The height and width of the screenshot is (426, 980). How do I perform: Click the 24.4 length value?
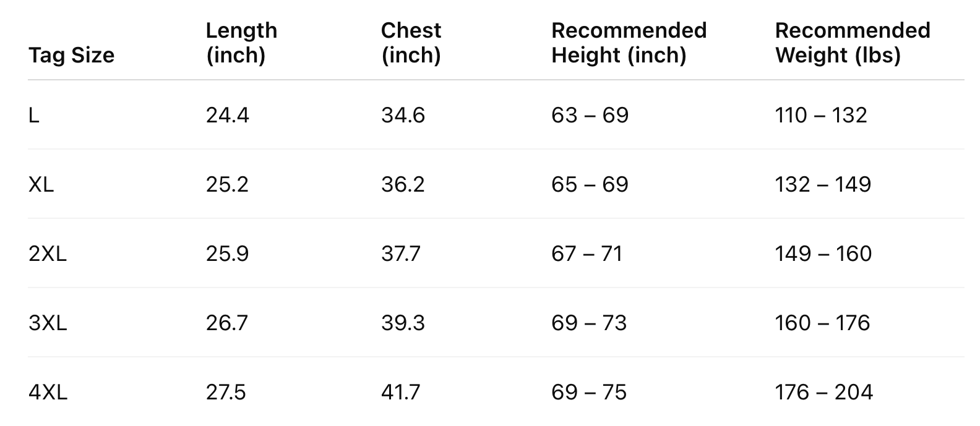pos(227,115)
